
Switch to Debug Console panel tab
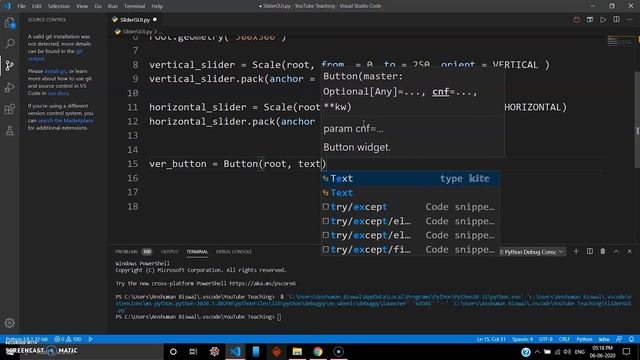coord(233,252)
